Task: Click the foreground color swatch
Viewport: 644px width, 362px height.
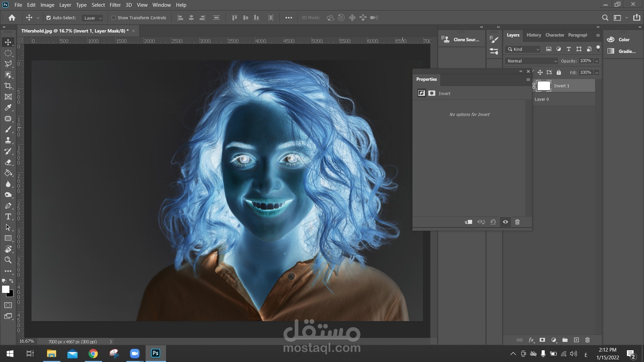Action: pos(5,289)
